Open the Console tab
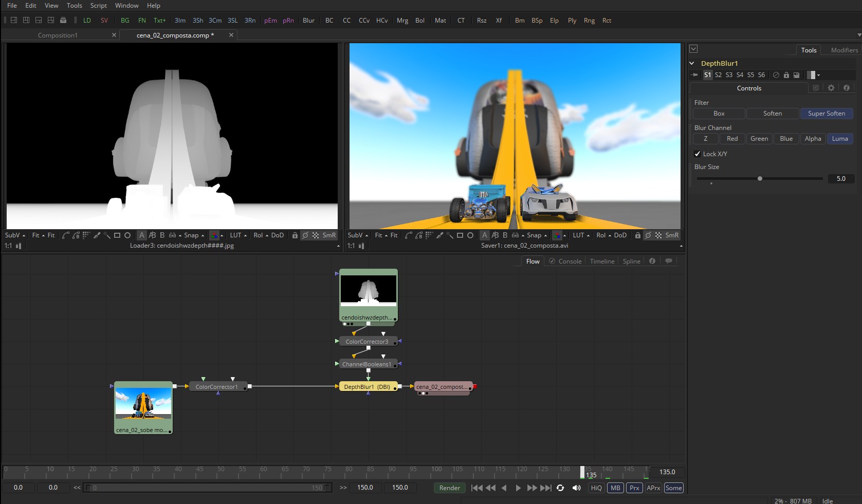This screenshot has width=862, height=504. (570, 261)
